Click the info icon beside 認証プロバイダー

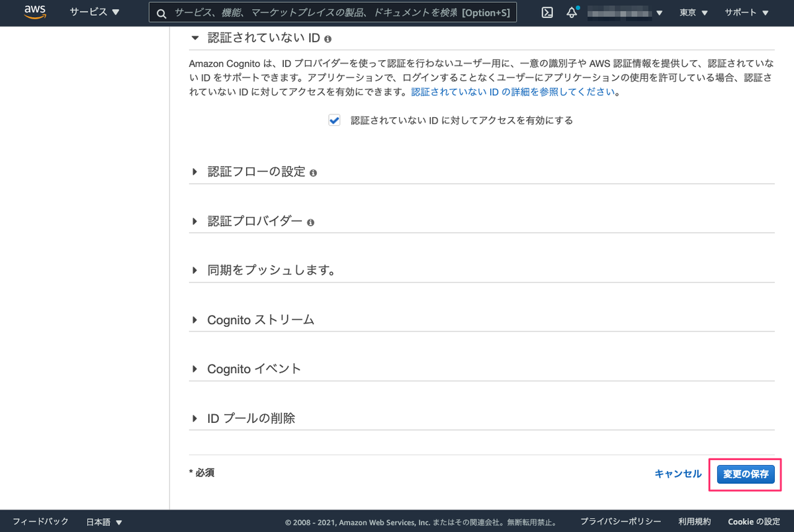point(310,222)
